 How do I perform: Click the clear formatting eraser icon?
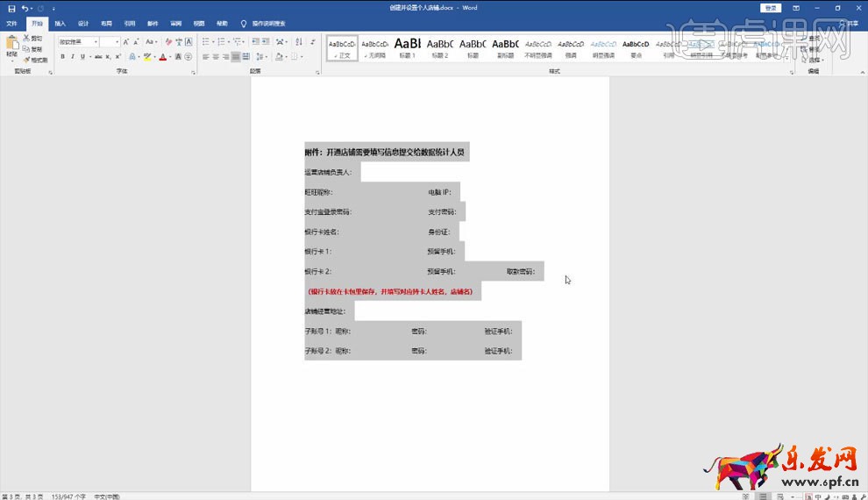tap(168, 41)
